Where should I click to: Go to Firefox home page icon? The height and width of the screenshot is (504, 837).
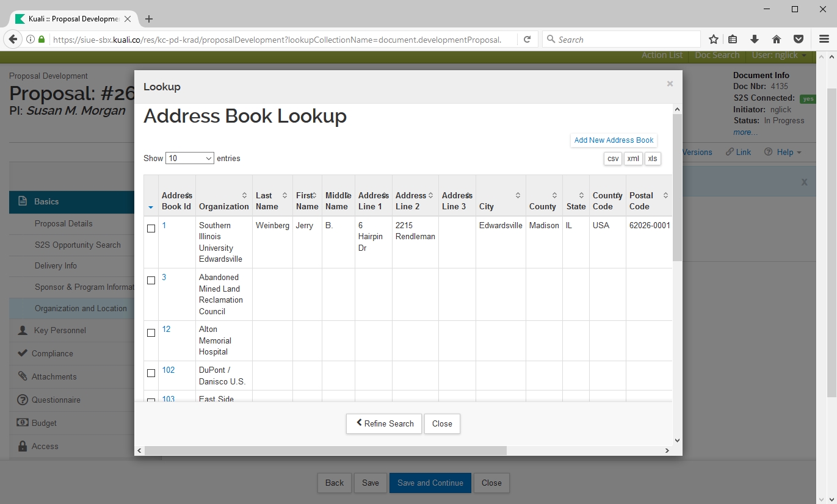777,40
